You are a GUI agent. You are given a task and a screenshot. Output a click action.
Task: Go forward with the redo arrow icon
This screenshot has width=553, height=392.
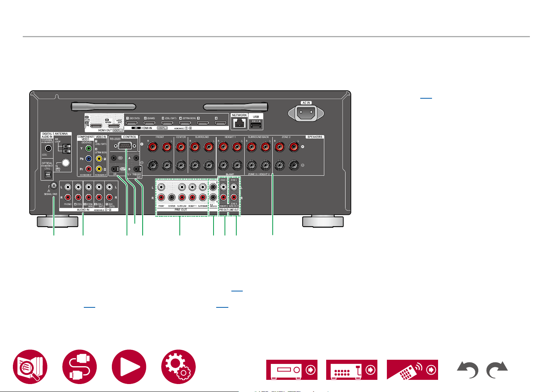pyautogui.click(x=497, y=370)
